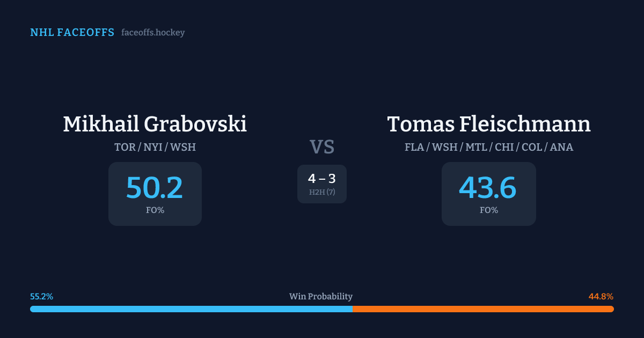Click the H2H (7) label
644x338 pixels.
coord(322,192)
